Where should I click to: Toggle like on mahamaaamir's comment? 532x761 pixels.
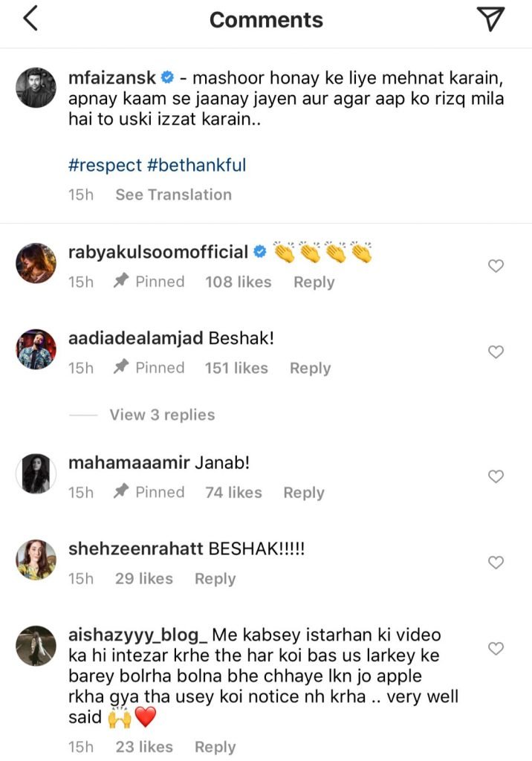point(496,476)
